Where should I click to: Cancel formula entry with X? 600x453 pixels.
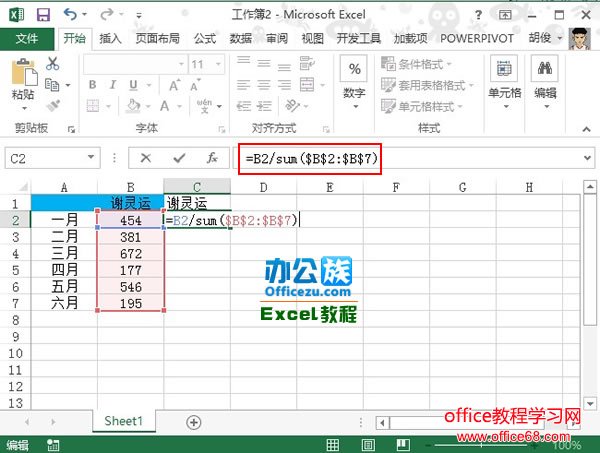pos(146,158)
